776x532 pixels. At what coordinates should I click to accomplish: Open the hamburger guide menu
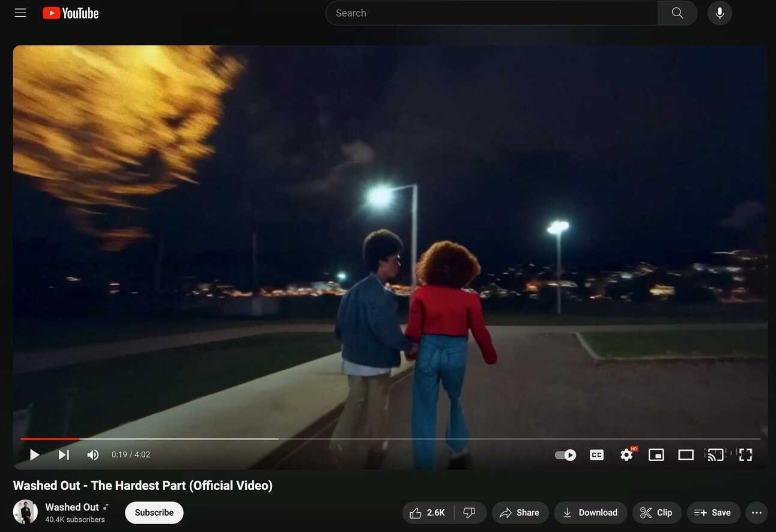click(20, 13)
